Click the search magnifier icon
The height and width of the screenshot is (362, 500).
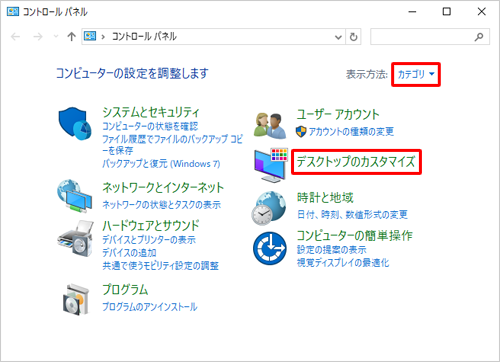pyautogui.click(x=479, y=37)
